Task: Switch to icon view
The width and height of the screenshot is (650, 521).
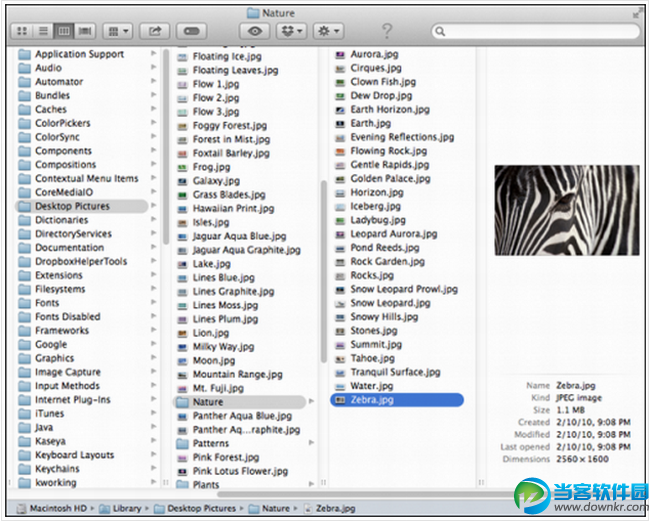Action: [22, 31]
